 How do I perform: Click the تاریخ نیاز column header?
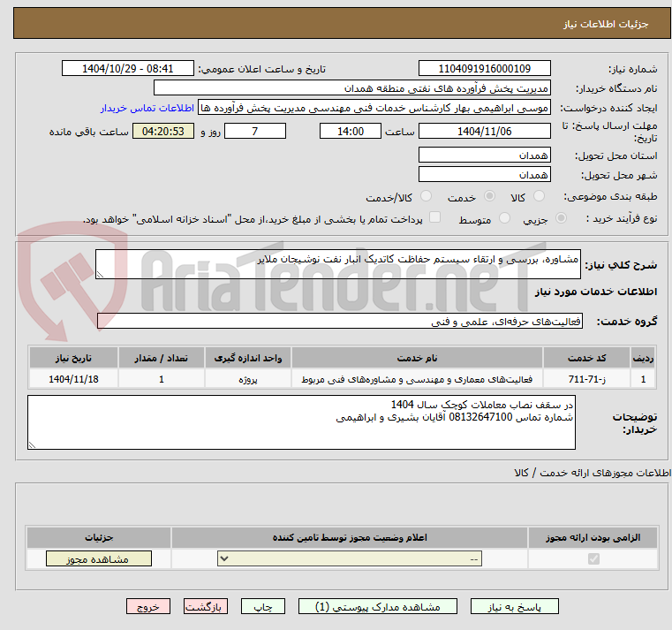(x=73, y=358)
